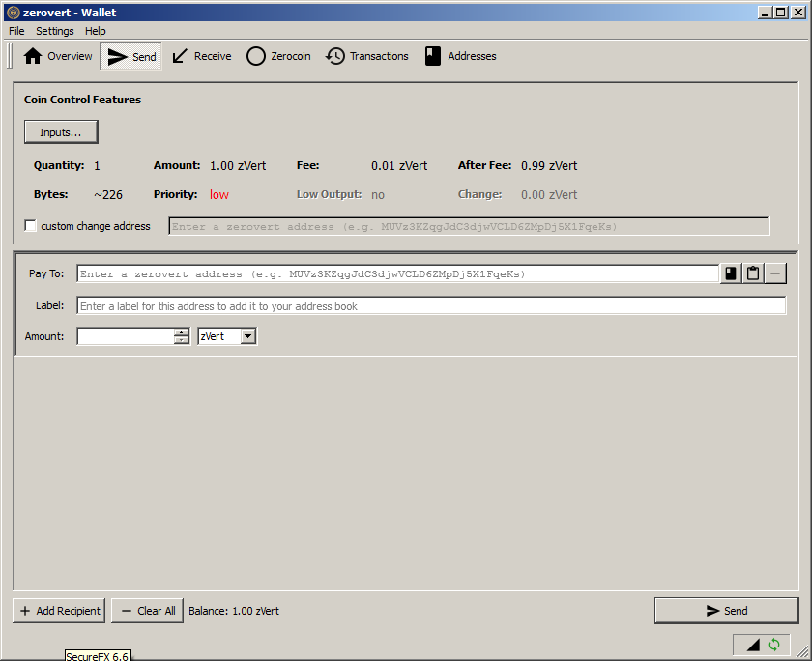Enable the custom change address checkbox
Image resolution: width=812 pixels, height=661 pixels.
tap(31, 226)
